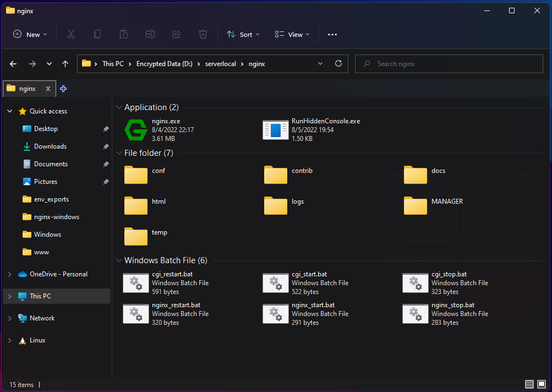This screenshot has height=392, width=552.
Task: Select the html folder icon
Action: point(136,206)
